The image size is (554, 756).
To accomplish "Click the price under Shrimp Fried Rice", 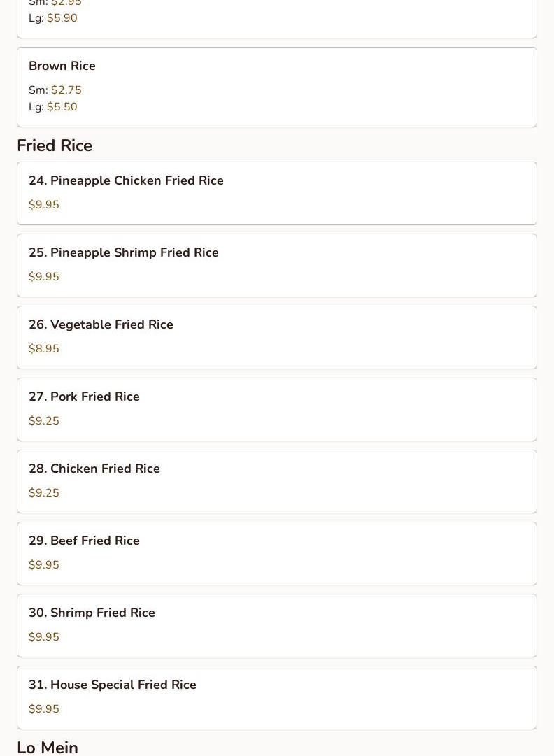I will (x=44, y=637).
